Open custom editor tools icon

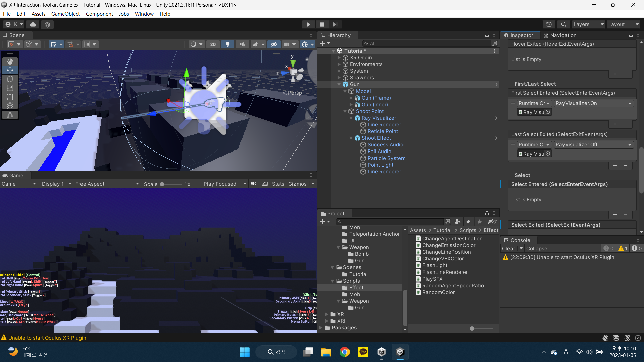10,115
